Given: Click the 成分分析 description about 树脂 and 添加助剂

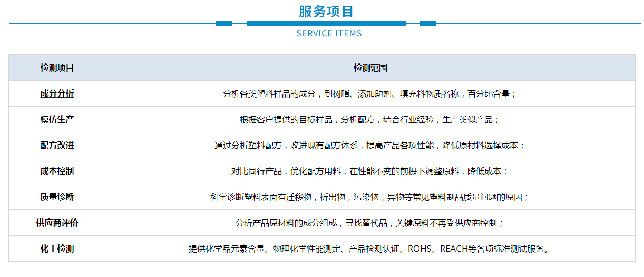Looking at the screenshot, I should [x=370, y=94].
